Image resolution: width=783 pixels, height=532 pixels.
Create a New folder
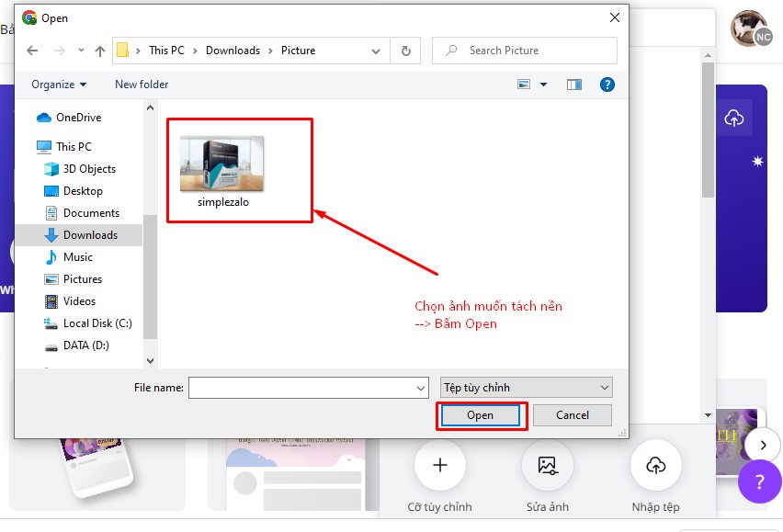pos(142,85)
